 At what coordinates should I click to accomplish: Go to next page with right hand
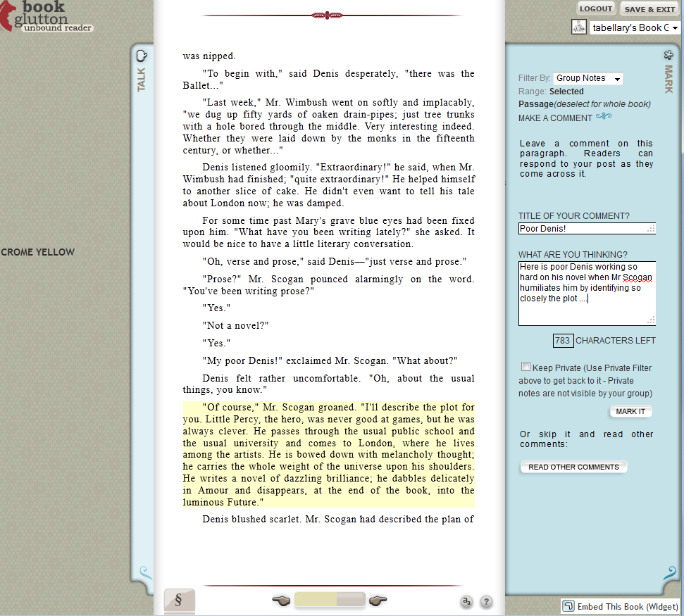[x=378, y=601]
